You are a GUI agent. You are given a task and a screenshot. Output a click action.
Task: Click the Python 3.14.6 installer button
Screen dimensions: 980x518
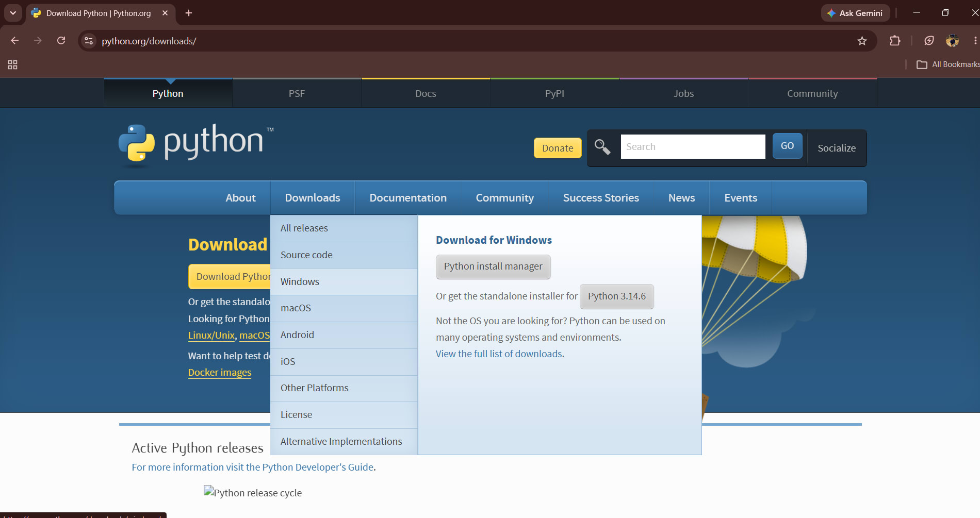617,296
